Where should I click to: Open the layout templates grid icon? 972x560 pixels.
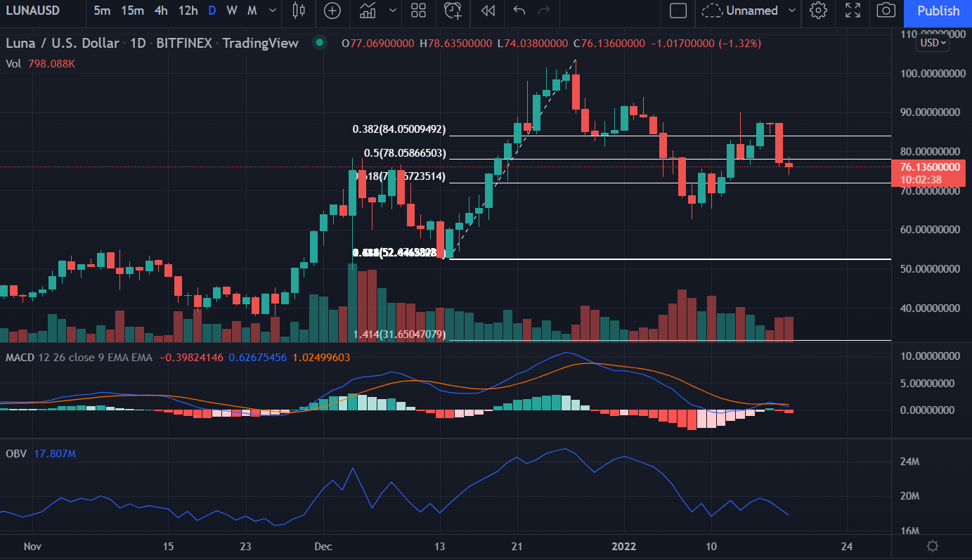pyautogui.click(x=419, y=11)
